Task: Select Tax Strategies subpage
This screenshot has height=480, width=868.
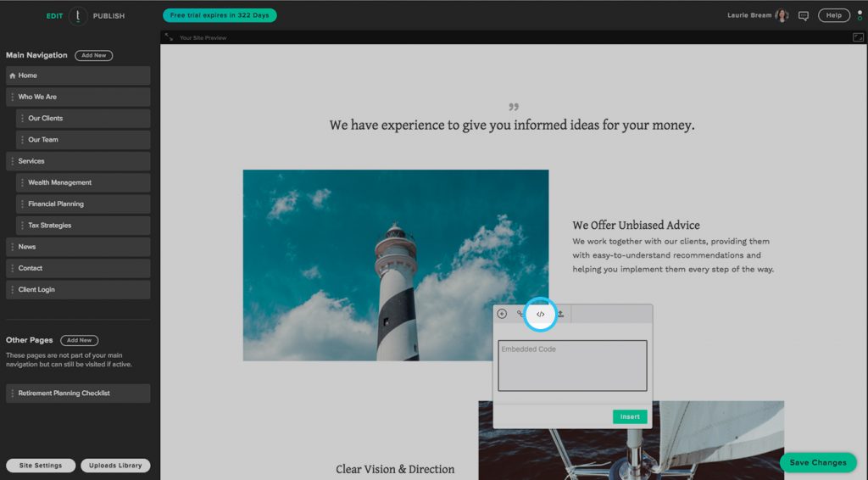Action: pos(83,226)
